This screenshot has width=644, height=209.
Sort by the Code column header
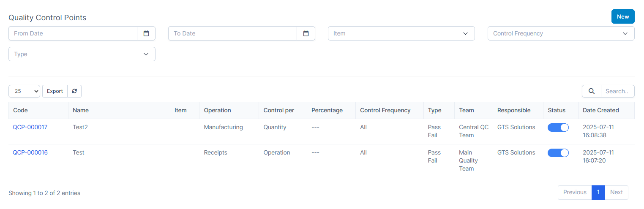click(x=20, y=110)
